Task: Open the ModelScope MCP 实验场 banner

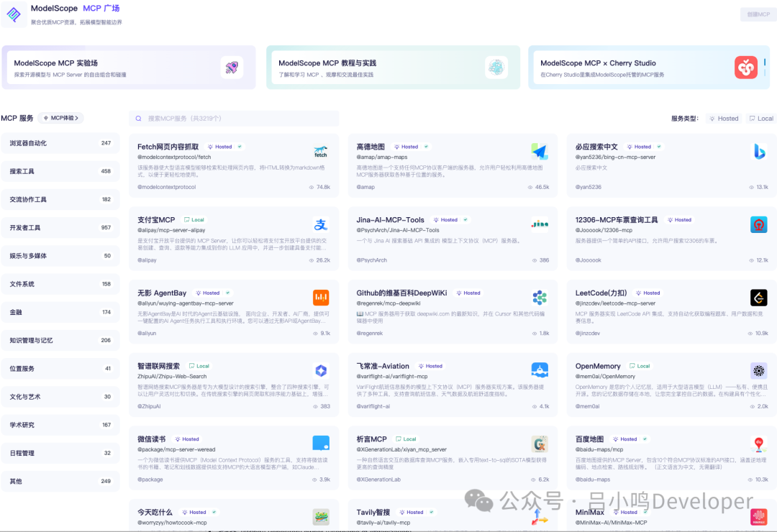Action: pyautogui.click(x=129, y=68)
